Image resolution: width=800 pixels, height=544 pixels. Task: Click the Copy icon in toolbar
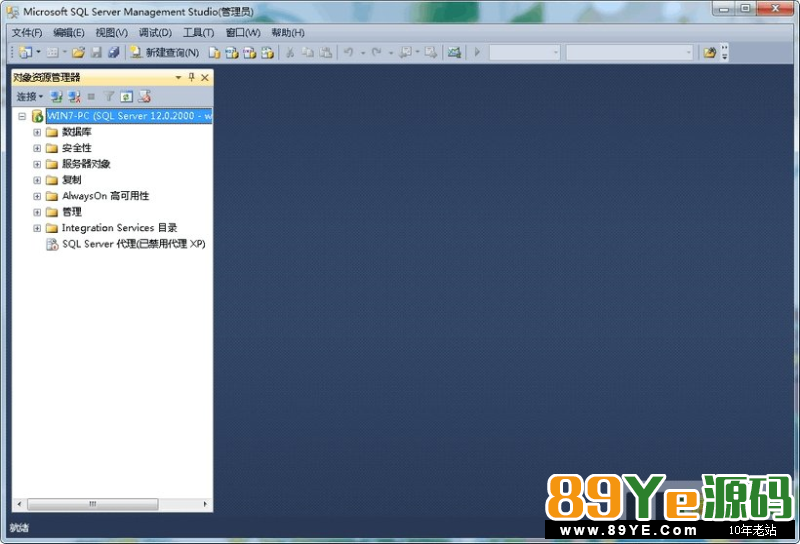pos(308,53)
